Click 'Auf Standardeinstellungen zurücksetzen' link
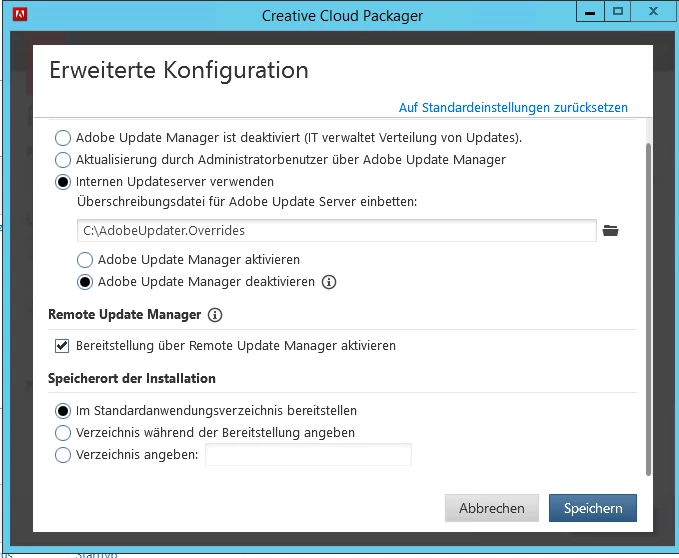 coord(513,107)
